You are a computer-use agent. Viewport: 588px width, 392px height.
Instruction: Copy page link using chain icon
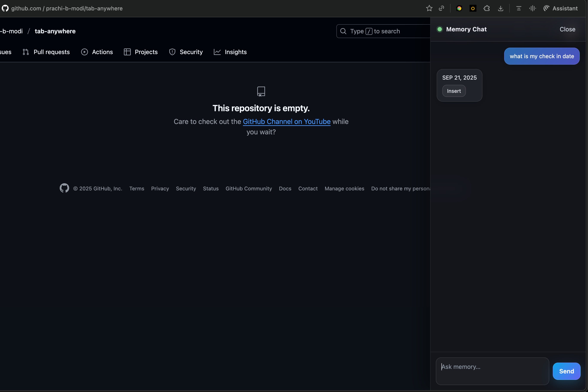click(441, 8)
